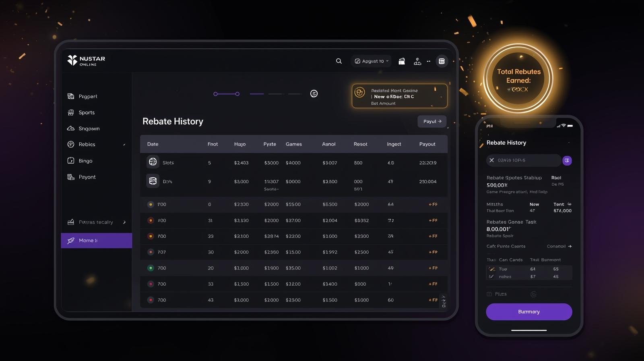Click the Sports sidebar icon
Image resolution: width=644 pixels, height=361 pixels.
coord(71,112)
